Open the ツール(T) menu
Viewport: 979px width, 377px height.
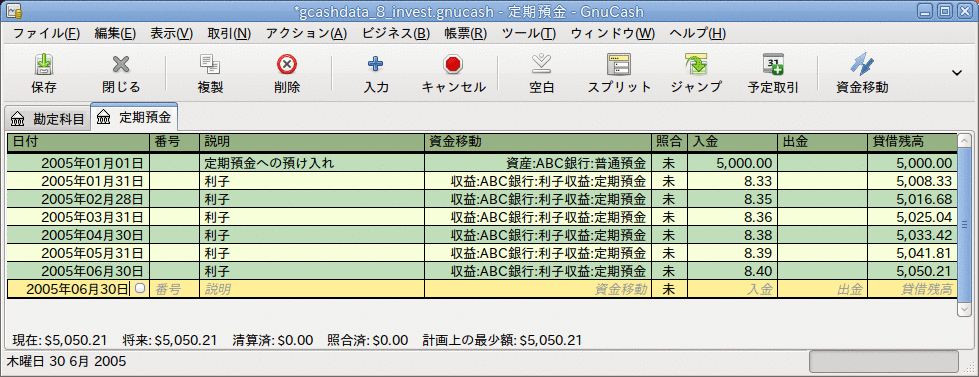[x=528, y=34]
